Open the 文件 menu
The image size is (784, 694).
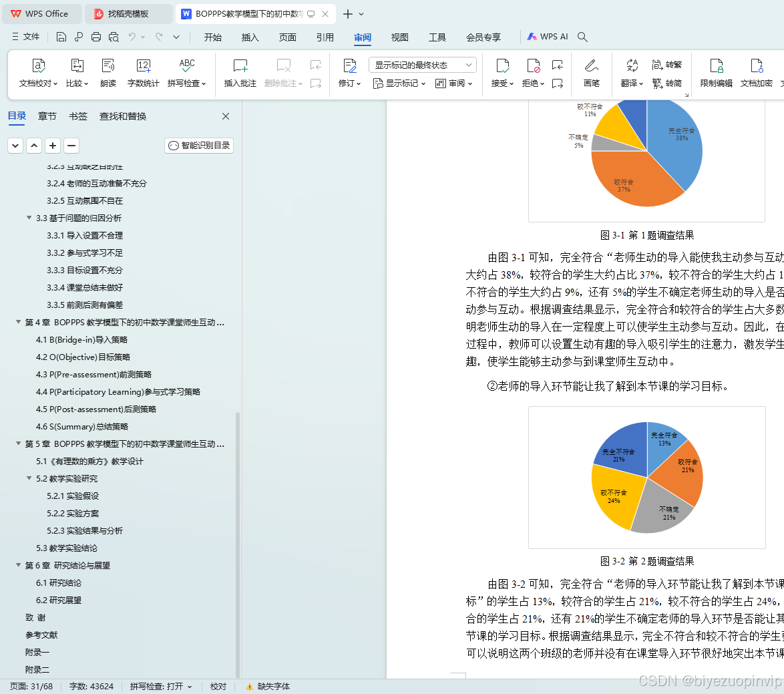26,37
